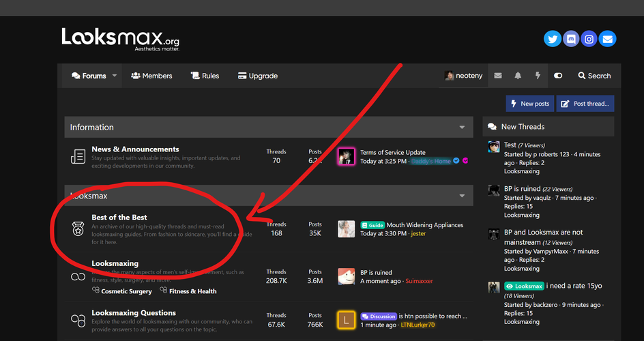This screenshot has width=644, height=341.
Task: Open the Discord social icon
Action: coord(570,39)
